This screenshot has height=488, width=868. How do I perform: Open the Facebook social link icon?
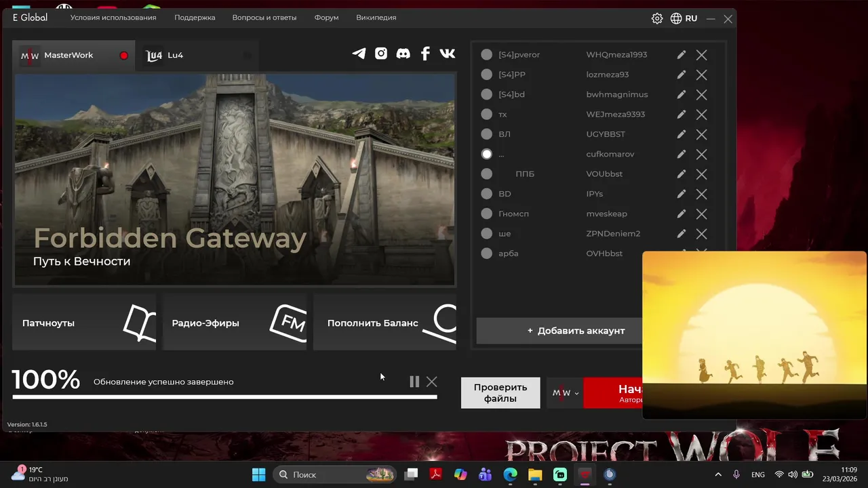pyautogui.click(x=425, y=54)
